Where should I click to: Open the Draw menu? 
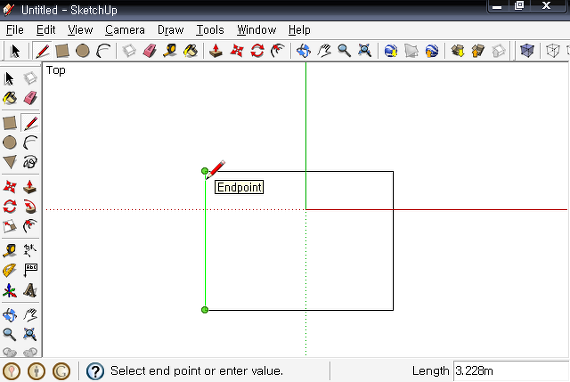(170, 30)
